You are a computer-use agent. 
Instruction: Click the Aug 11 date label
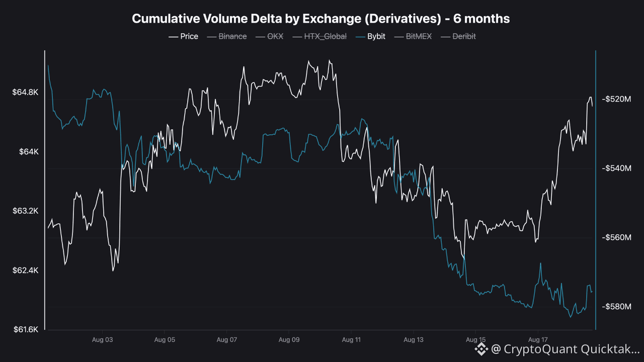pos(351,340)
